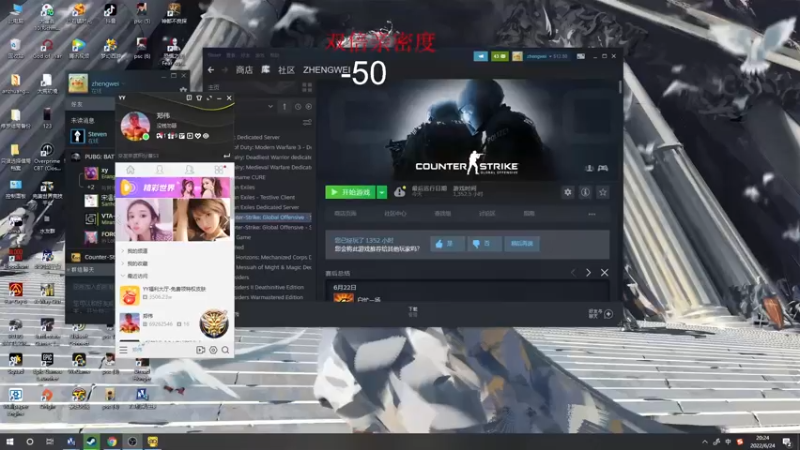Go to previous post-game summary arrow

point(572,273)
